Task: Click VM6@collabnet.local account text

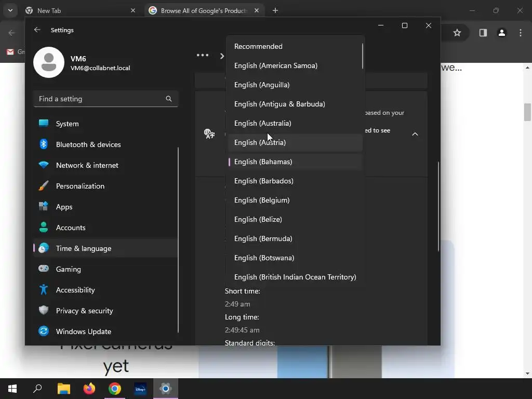Action: pos(100,68)
